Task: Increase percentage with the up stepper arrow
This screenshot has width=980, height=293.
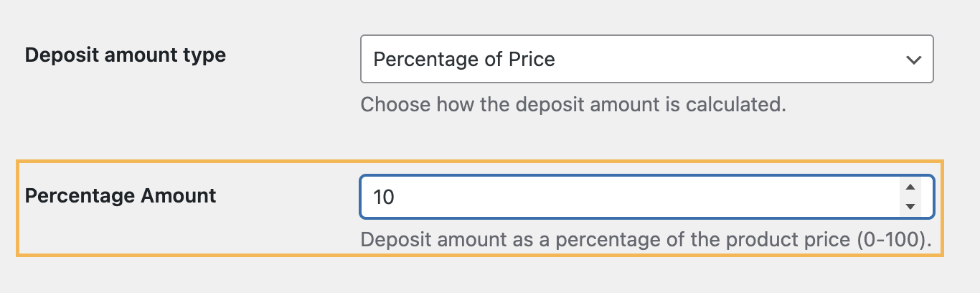Action: coord(910,188)
